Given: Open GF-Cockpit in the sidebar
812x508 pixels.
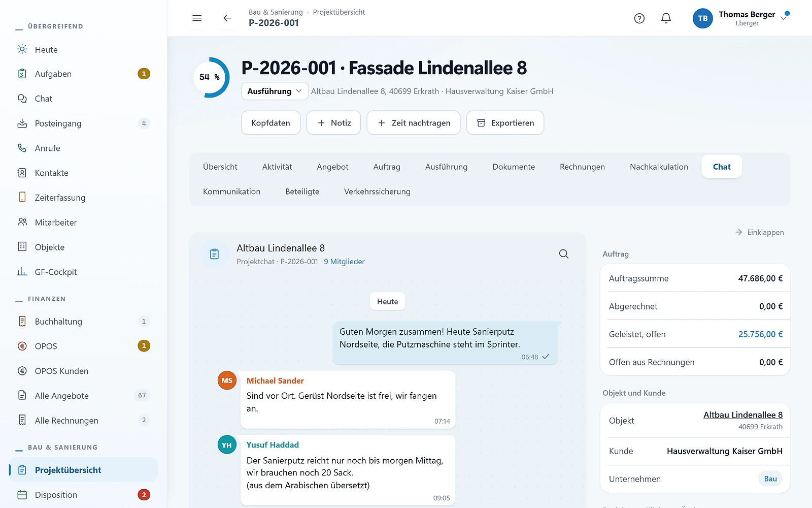Looking at the screenshot, I should (x=84, y=272).
